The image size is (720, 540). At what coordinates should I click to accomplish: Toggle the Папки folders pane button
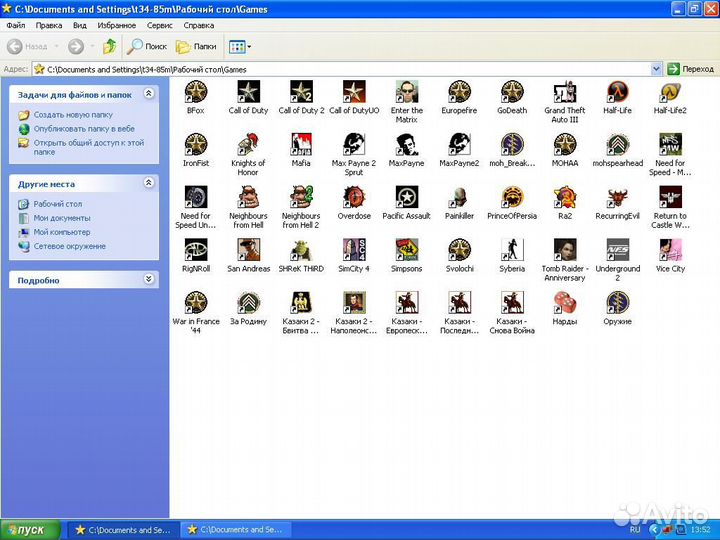click(196, 46)
